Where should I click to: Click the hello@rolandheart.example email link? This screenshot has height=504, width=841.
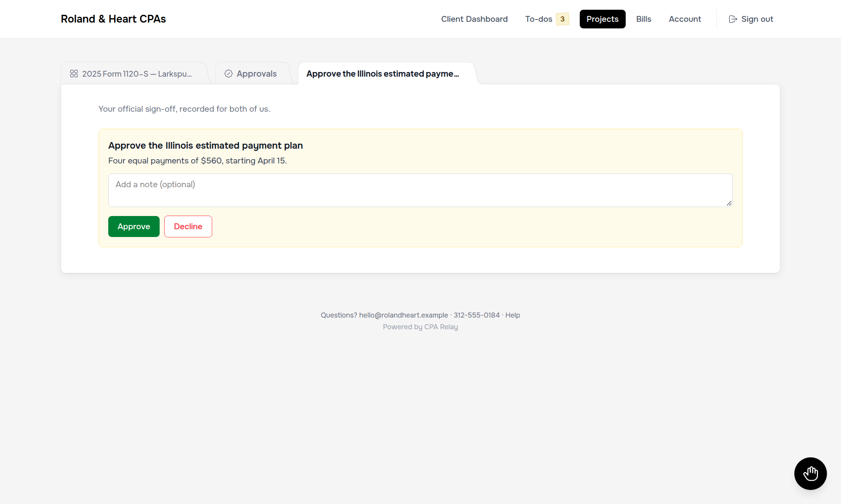click(x=403, y=315)
